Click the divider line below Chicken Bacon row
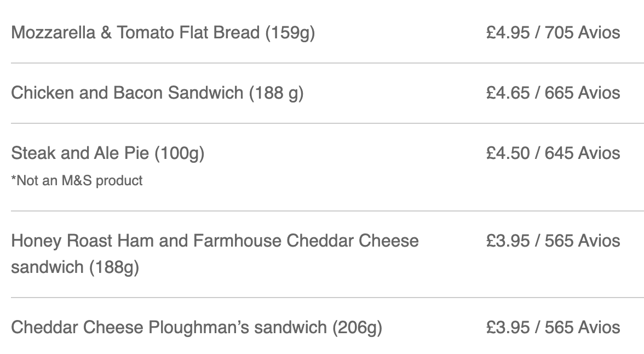The image size is (644, 354). pos(327,123)
